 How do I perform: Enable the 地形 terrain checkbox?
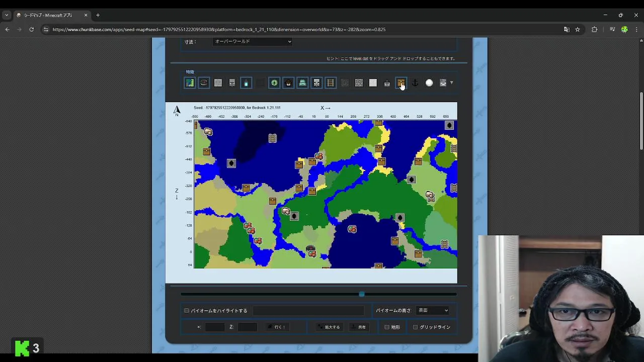click(387, 327)
